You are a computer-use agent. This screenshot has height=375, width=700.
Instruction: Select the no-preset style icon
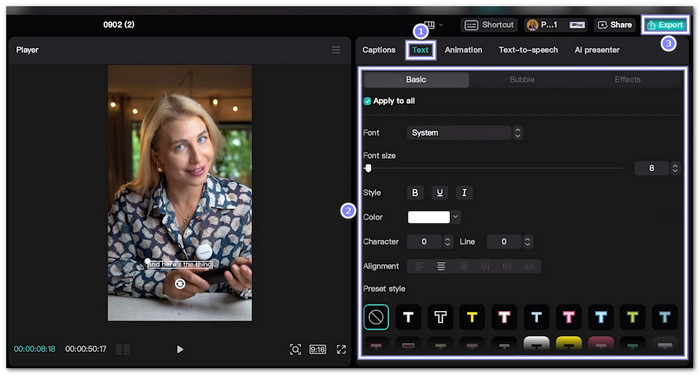pyautogui.click(x=376, y=317)
